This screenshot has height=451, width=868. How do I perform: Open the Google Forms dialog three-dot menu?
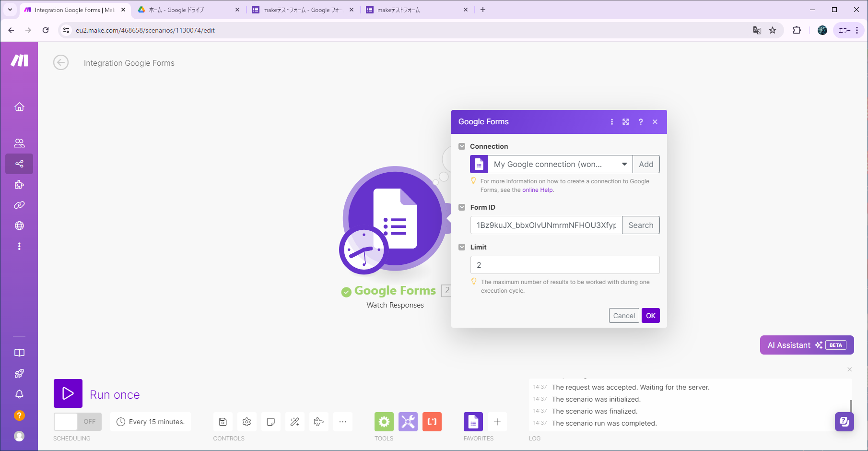[611, 122]
